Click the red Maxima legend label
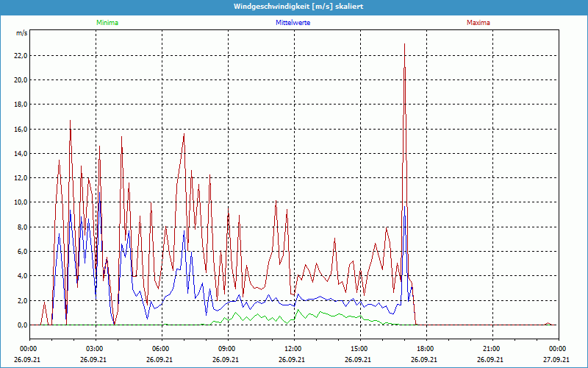 pyautogui.click(x=478, y=23)
